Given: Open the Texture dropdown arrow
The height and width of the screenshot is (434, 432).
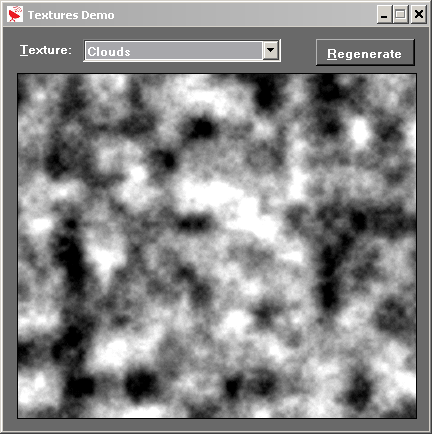Looking at the screenshot, I should [x=271, y=50].
